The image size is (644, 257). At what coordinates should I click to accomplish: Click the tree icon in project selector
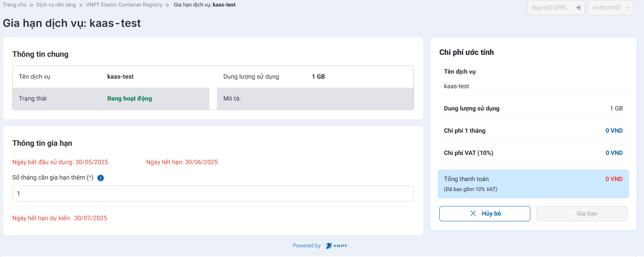[x=578, y=8]
